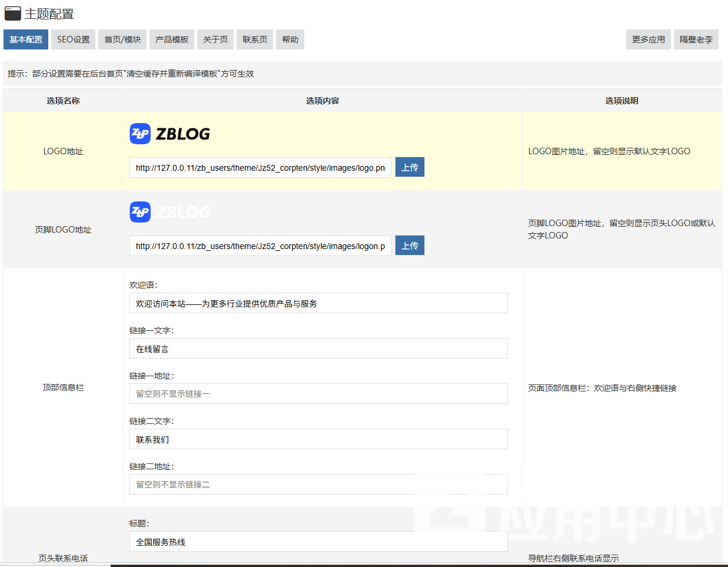Click the 页头联系电话 row label
Screen dimensions: 728x567
tap(63, 558)
